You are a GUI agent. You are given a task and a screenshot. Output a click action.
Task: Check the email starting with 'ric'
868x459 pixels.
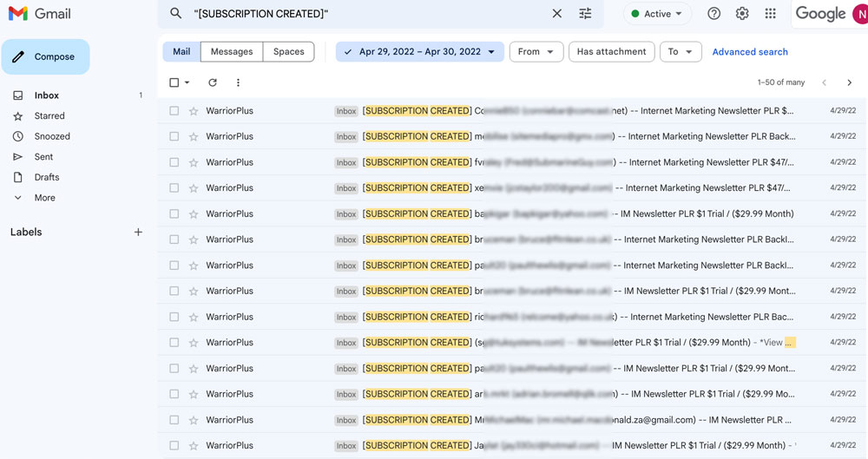[174, 317]
